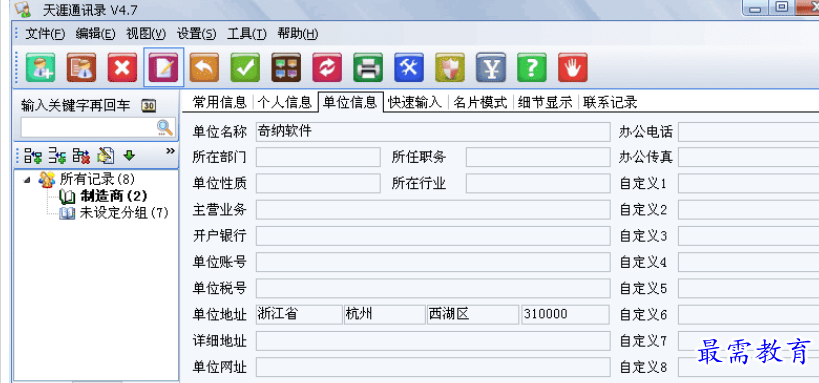Select the 单位信息 tab
The width and height of the screenshot is (819, 383).
point(350,102)
